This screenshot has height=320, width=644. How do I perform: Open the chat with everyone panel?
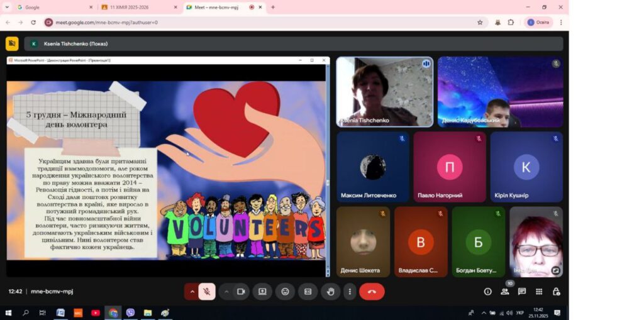click(x=521, y=292)
